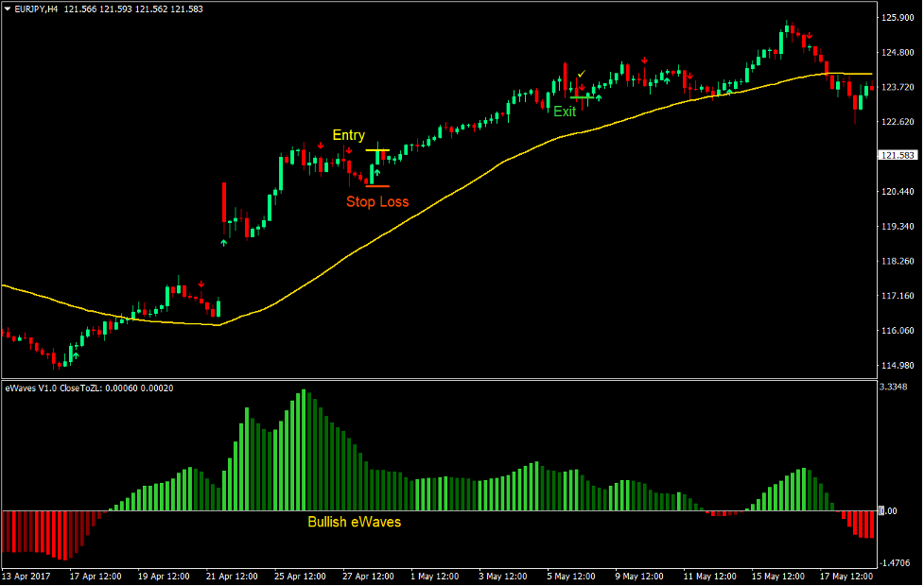The image size is (924, 586).
Task: Toggle the Entry level marker line
Action: [377, 150]
